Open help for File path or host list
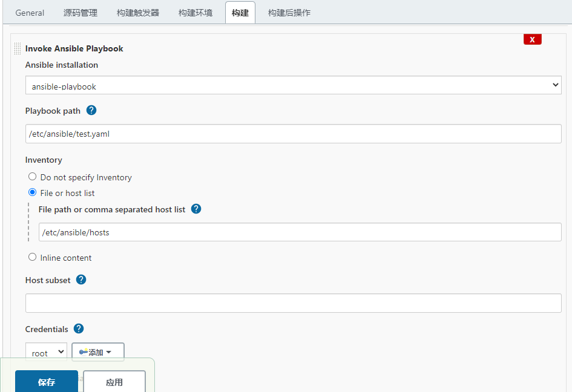The height and width of the screenshot is (392, 572). pos(196,209)
